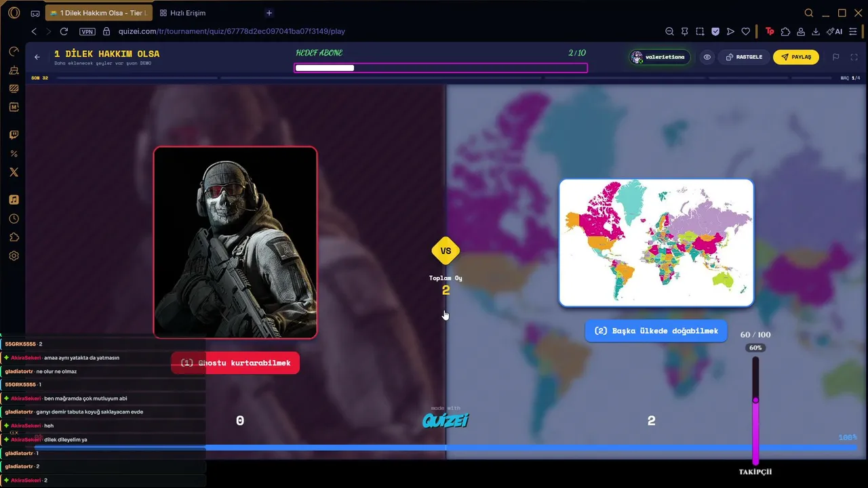
Task: View site security padlock info
Action: (106, 31)
